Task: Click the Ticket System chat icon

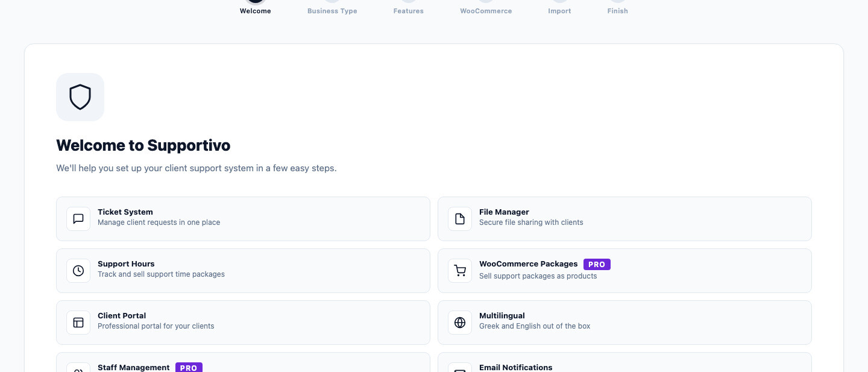Action: (78, 219)
